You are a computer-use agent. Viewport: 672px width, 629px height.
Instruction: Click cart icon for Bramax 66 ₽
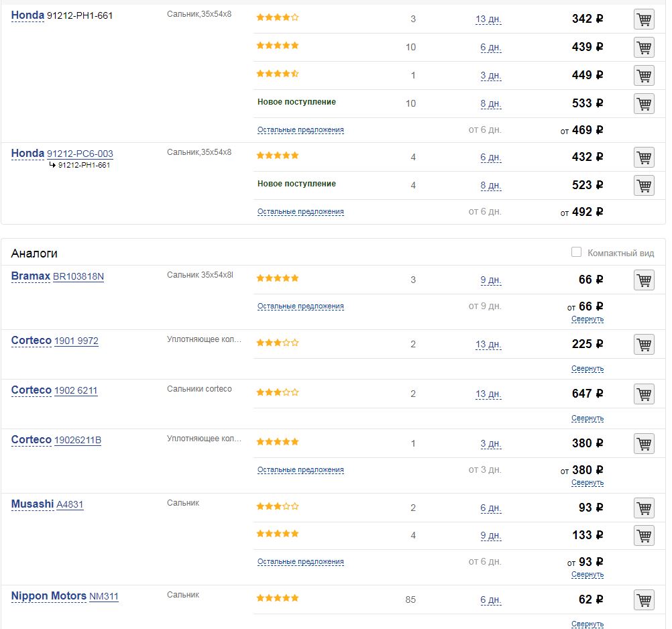tap(644, 280)
